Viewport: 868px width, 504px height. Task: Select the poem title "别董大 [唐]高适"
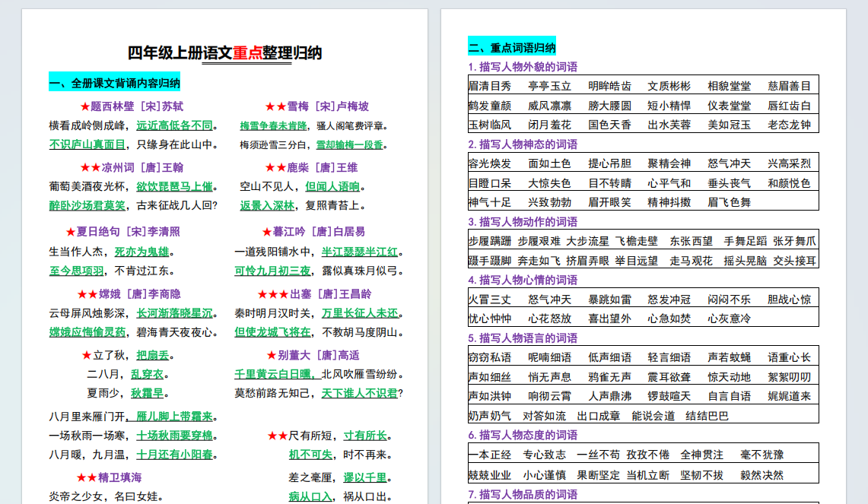[318, 355]
